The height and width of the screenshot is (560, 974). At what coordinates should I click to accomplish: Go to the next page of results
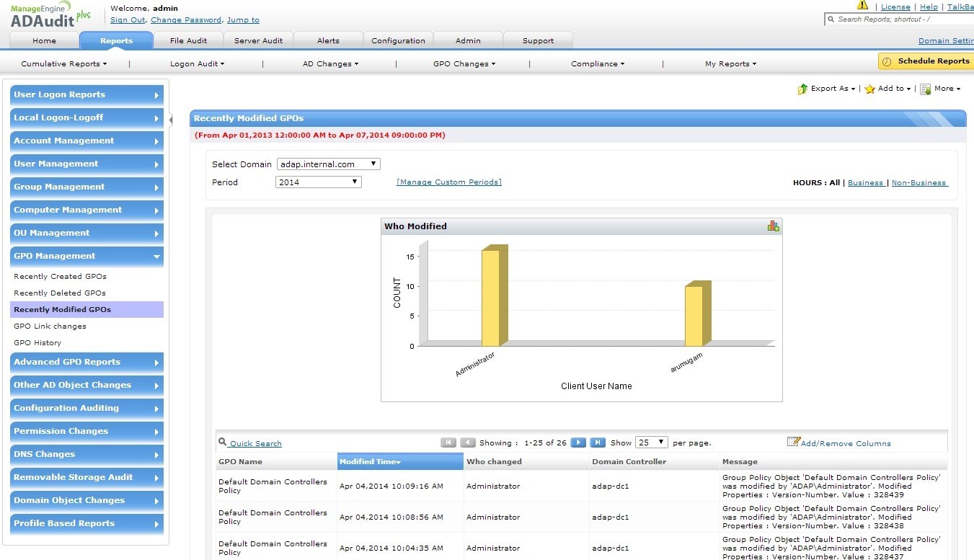(x=577, y=443)
